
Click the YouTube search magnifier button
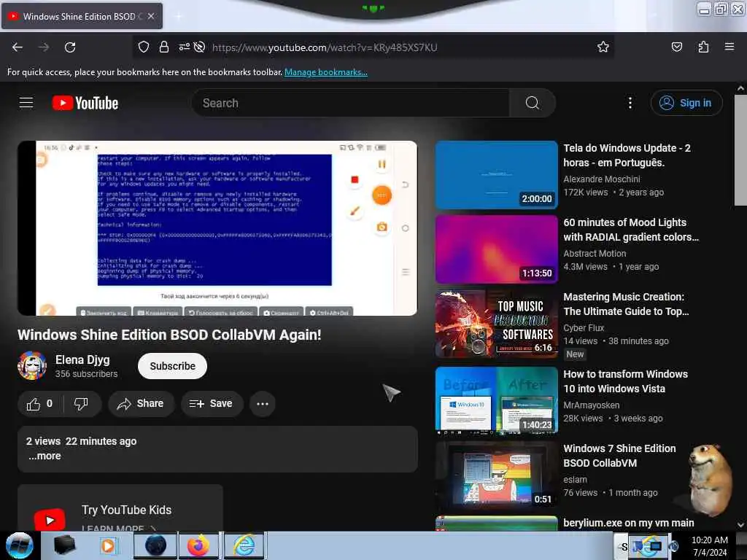pos(532,103)
